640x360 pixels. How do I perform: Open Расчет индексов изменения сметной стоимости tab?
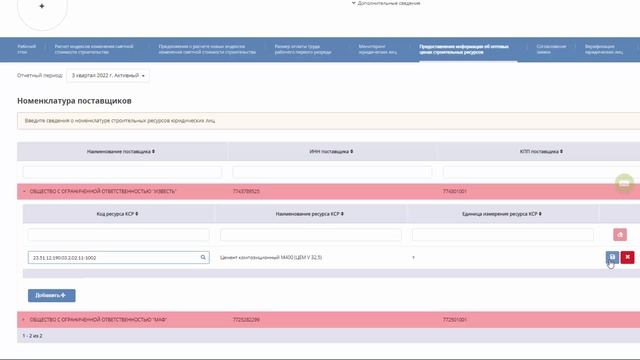(94, 49)
